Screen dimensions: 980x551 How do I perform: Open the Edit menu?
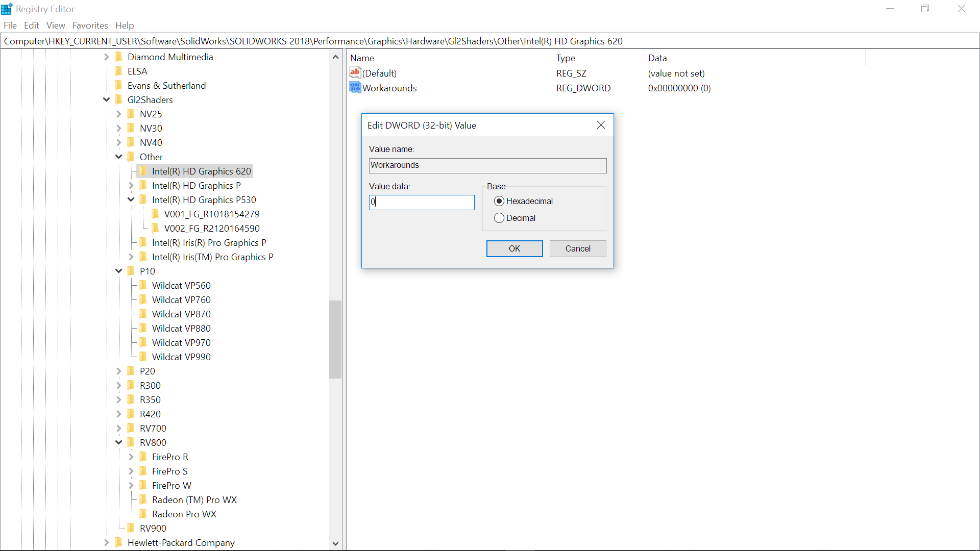coord(31,25)
